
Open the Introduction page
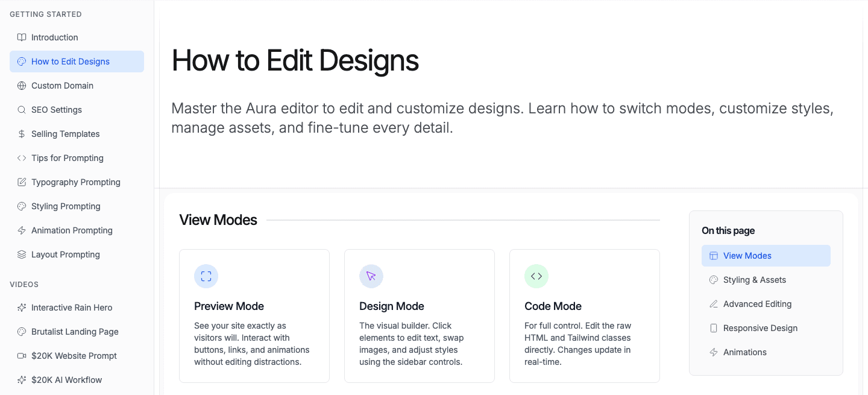tap(77, 37)
